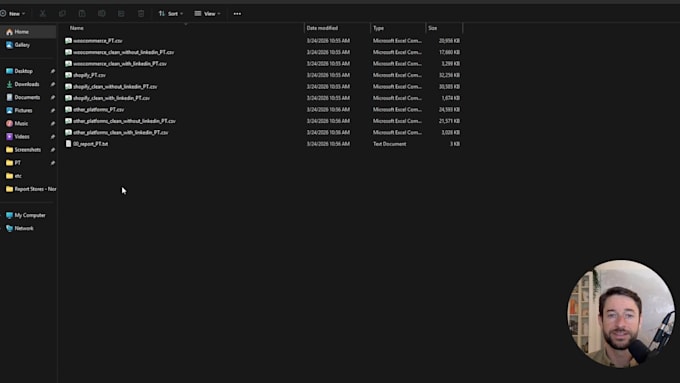Click the Excel icon of shopify_PT.csv

[x=69, y=75]
